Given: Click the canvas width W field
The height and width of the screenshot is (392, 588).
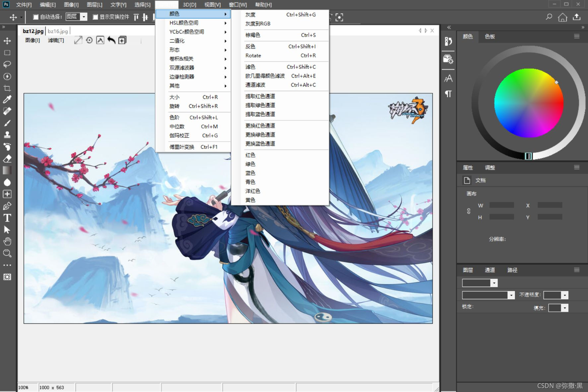Looking at the screenshot, I should pos(501,205).
